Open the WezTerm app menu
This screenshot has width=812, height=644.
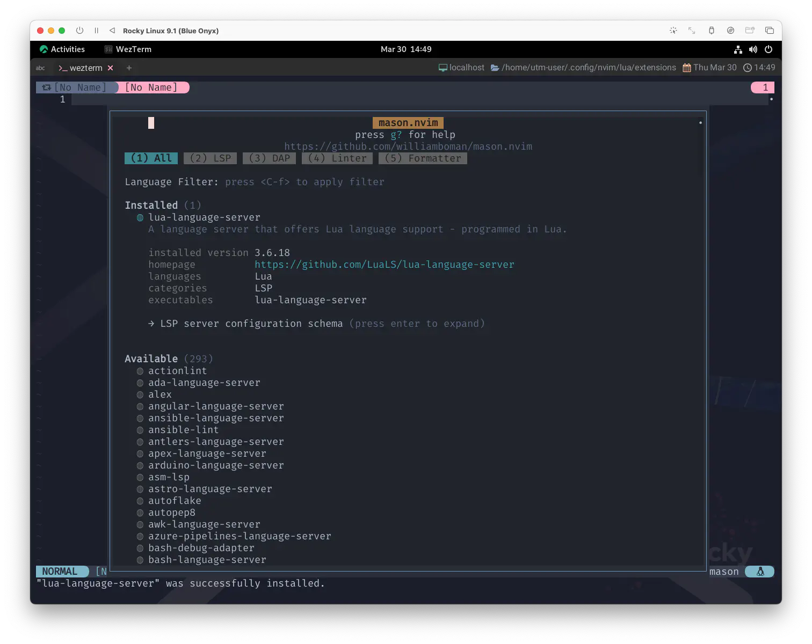(128, 49)
